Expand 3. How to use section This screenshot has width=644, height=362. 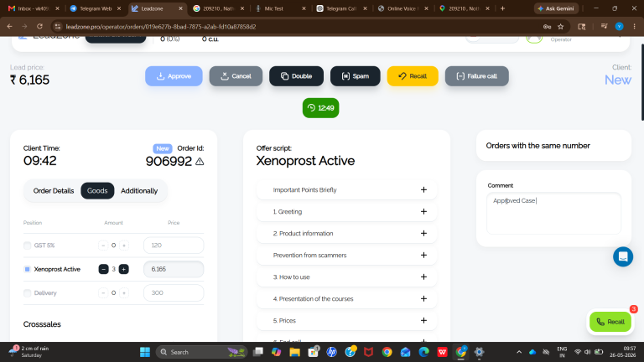pos(346,277)
